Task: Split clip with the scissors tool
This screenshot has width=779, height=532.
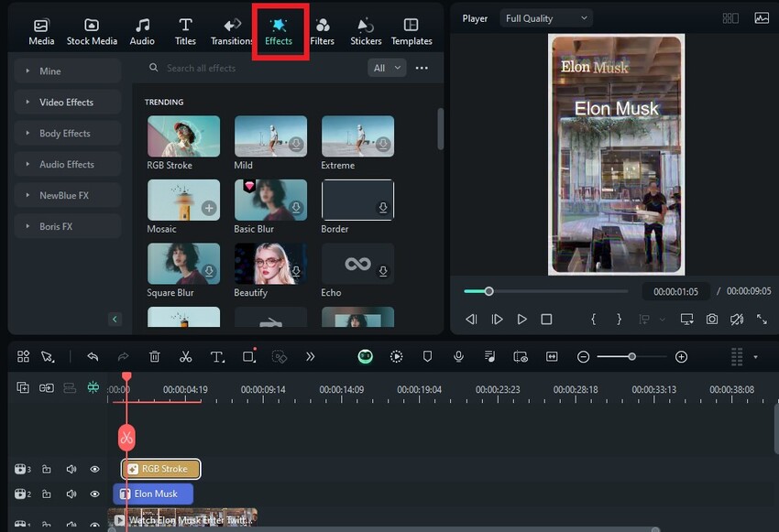Action: coord(186,356)
